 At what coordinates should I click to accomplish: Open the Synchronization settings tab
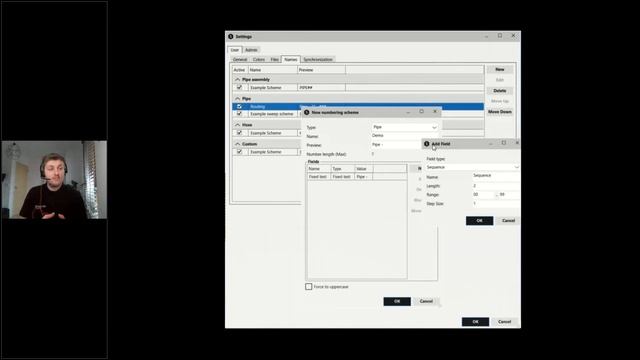pos(318,60)
